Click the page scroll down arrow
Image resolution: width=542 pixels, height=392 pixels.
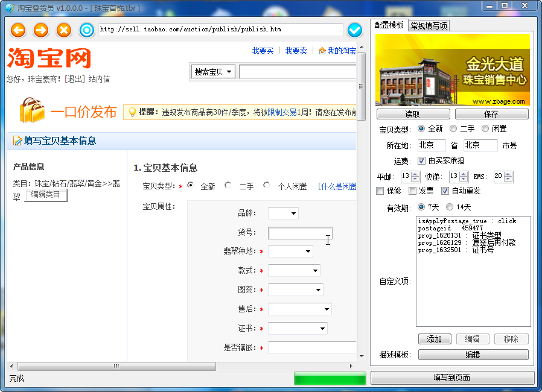click(x=361, y=356)
